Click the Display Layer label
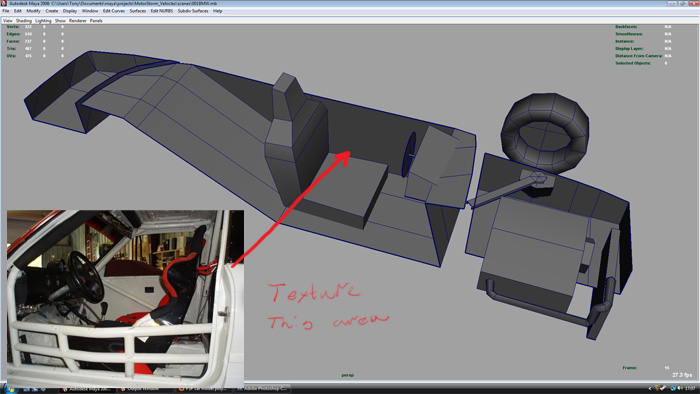Screen dimensions: 700x394 629,48
